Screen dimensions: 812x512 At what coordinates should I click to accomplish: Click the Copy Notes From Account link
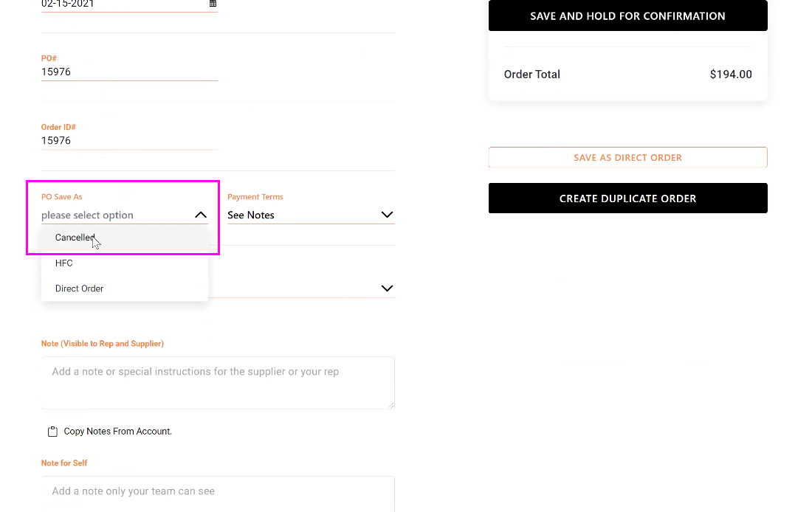click(x=117, y=432)
